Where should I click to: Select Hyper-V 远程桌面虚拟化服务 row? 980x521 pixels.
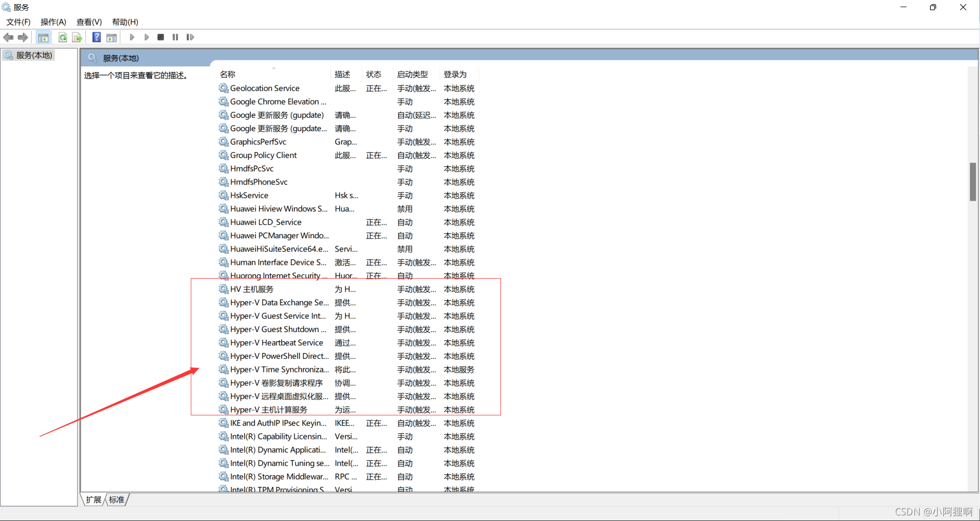pyautogui.click(x=347, y=396)
